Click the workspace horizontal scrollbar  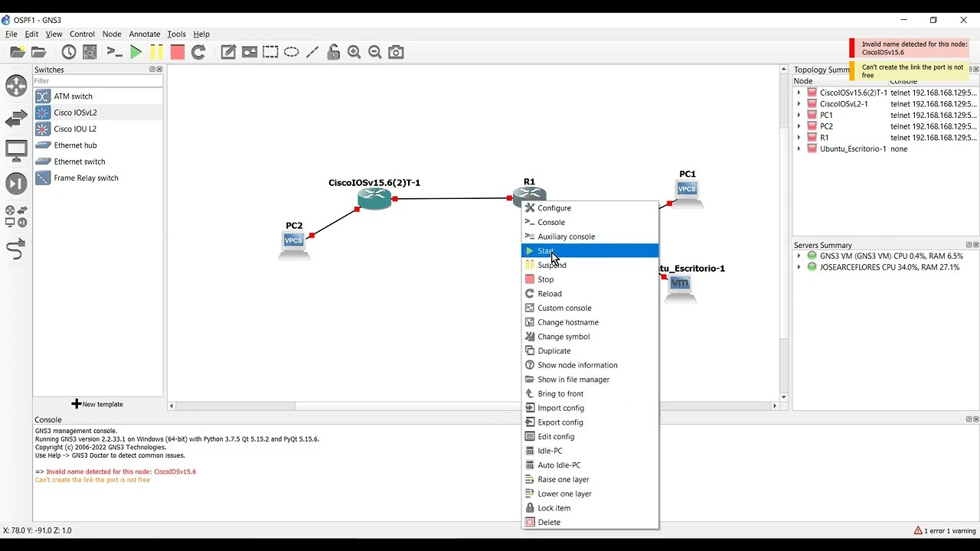tap(473, 406)
